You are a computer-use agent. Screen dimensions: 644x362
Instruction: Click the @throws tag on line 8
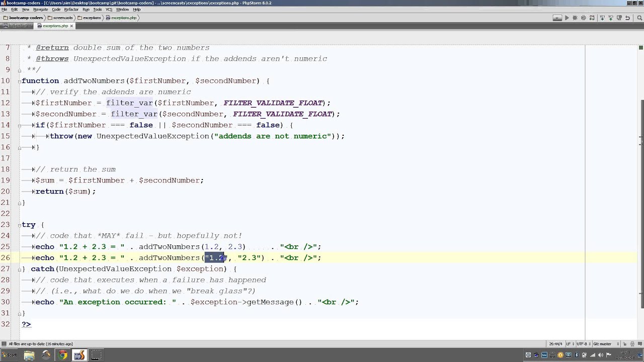(x=52, y=59)
